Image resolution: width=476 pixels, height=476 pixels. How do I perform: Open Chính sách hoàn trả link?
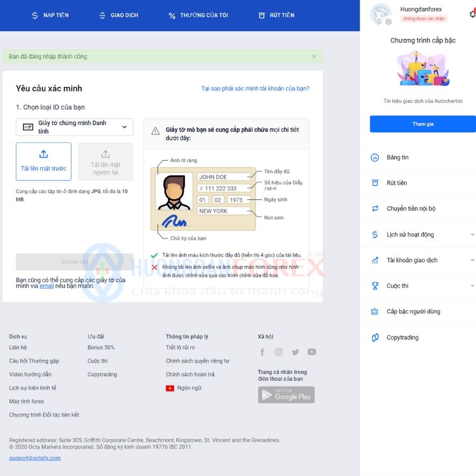[190, 374]
